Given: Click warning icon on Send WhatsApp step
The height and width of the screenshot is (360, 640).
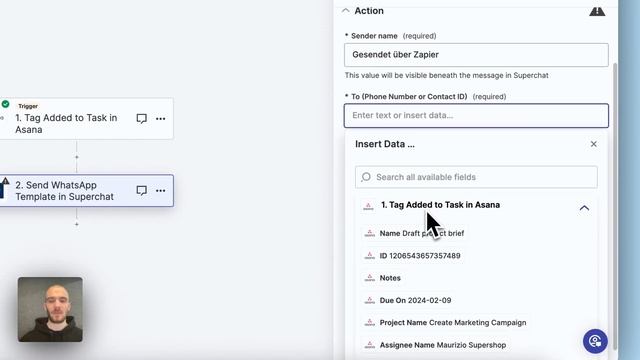Looking at the screenshot, I should [x=5, y=181].
